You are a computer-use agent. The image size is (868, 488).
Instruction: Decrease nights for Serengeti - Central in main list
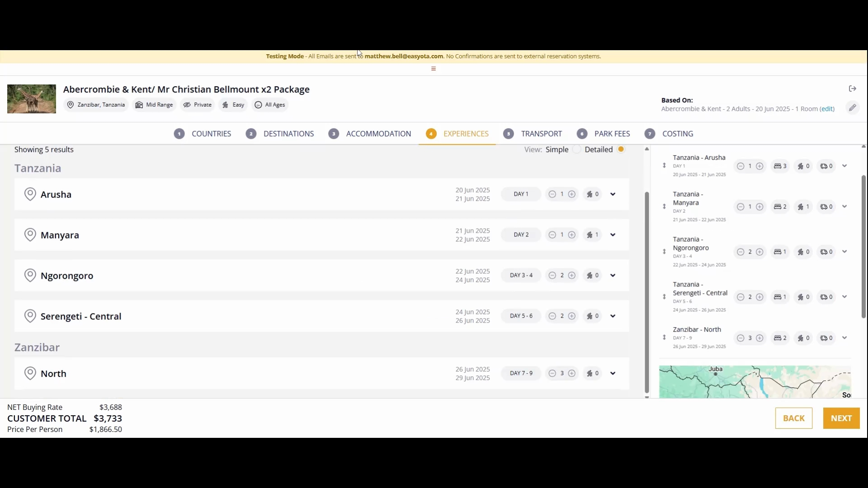552,316
